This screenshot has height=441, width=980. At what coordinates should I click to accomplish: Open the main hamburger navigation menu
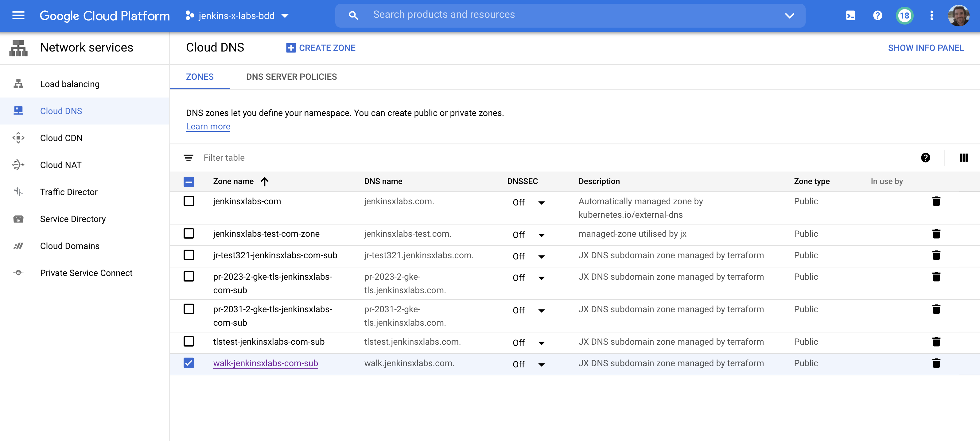pos(18,16)
